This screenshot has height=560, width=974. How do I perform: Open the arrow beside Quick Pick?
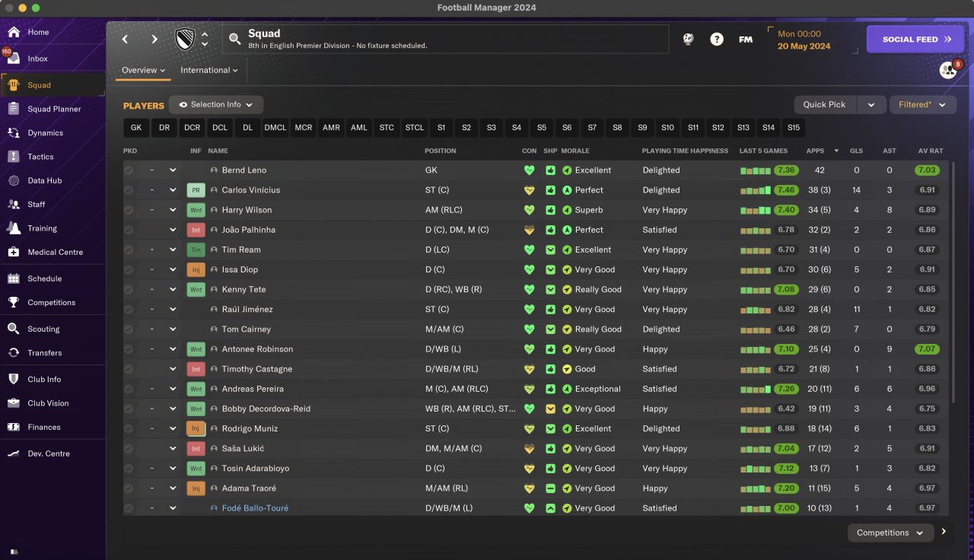pyautogui.click(x=871, y=104)
